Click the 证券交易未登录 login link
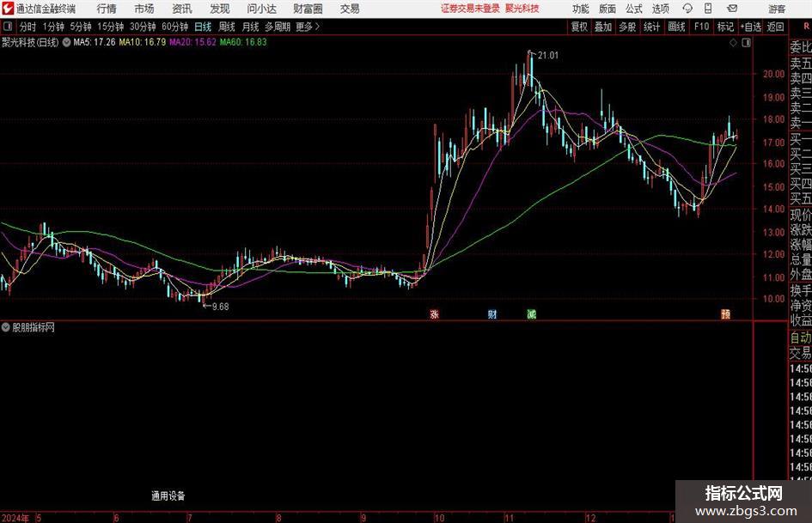The image size is (812, 523). pyautogui.click(x=471, y=9)
